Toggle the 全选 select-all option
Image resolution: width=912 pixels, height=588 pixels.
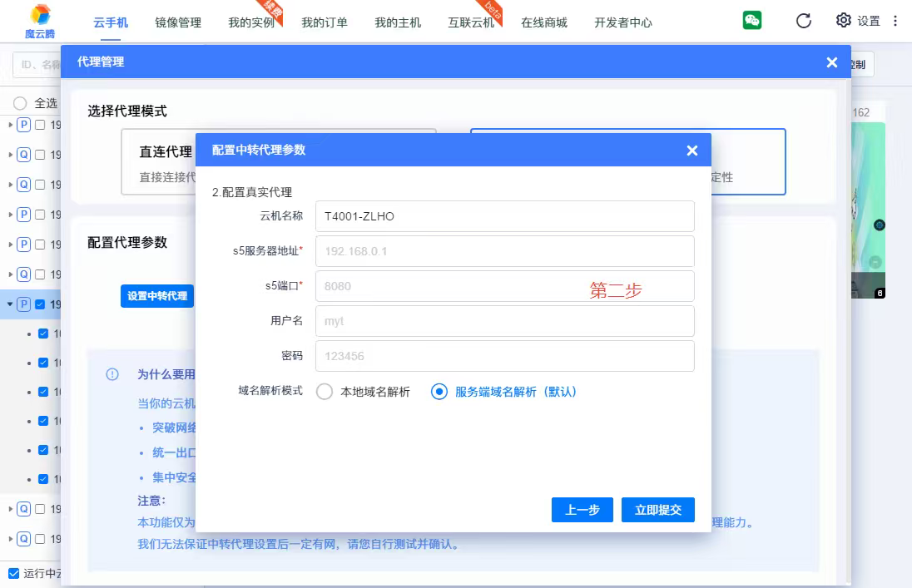coord(21,103)
